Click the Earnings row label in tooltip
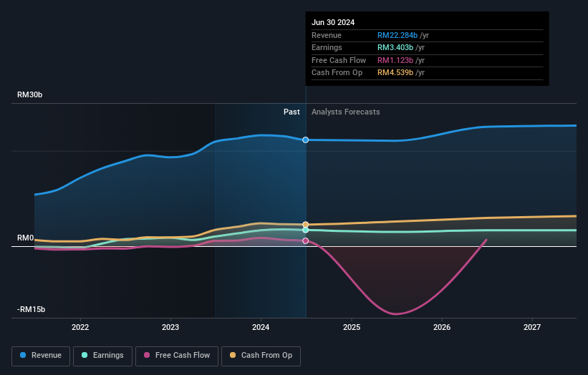588x375 pixels. pyautogui.click(x=327, y=47)
